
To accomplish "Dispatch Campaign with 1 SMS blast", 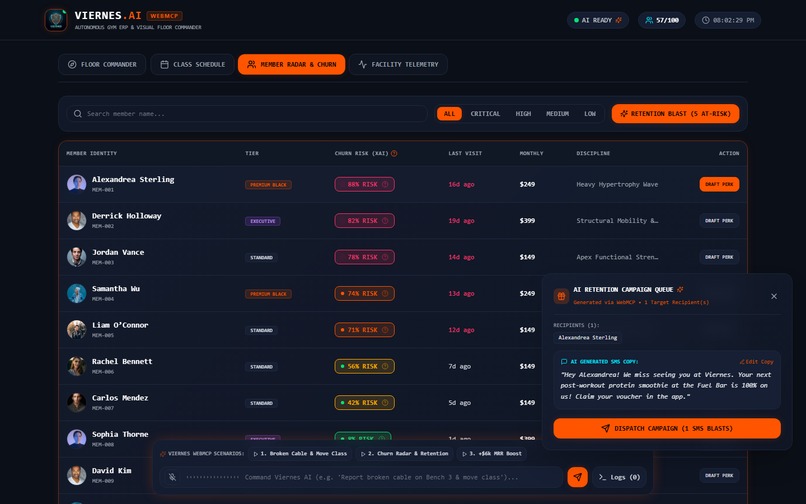I will tap(667, 428).
